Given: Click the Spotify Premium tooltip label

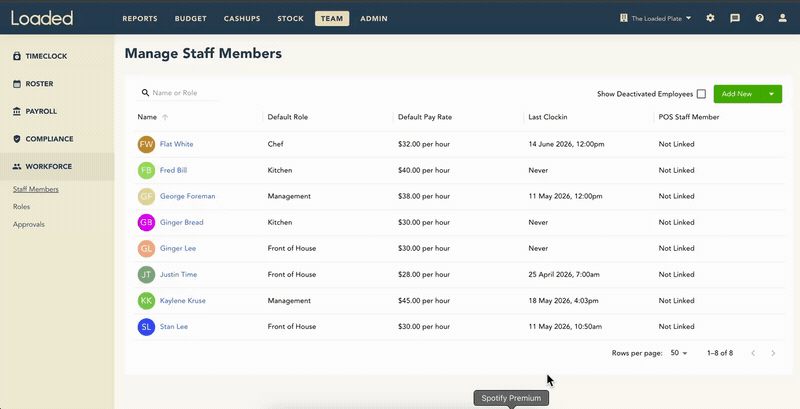Looking at the screenshot, I should tap(511, 398).
